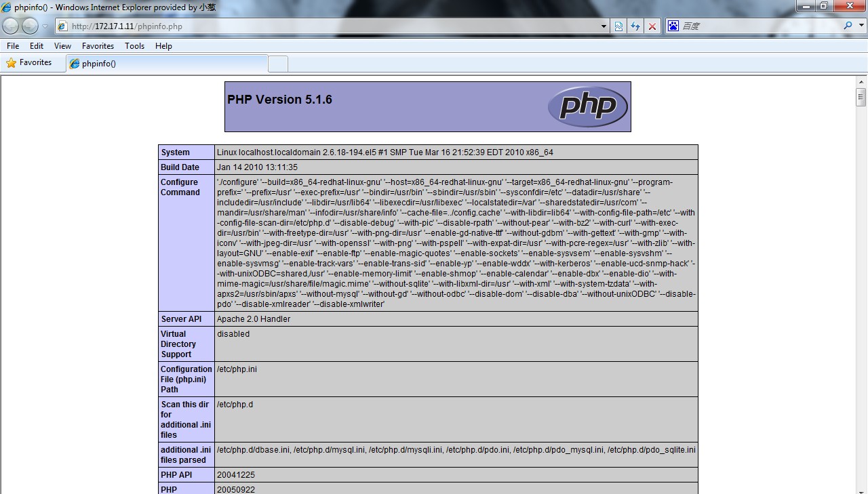Click the '20050922' value
This screenshot has height=494, width=868.
coord(236,489)
